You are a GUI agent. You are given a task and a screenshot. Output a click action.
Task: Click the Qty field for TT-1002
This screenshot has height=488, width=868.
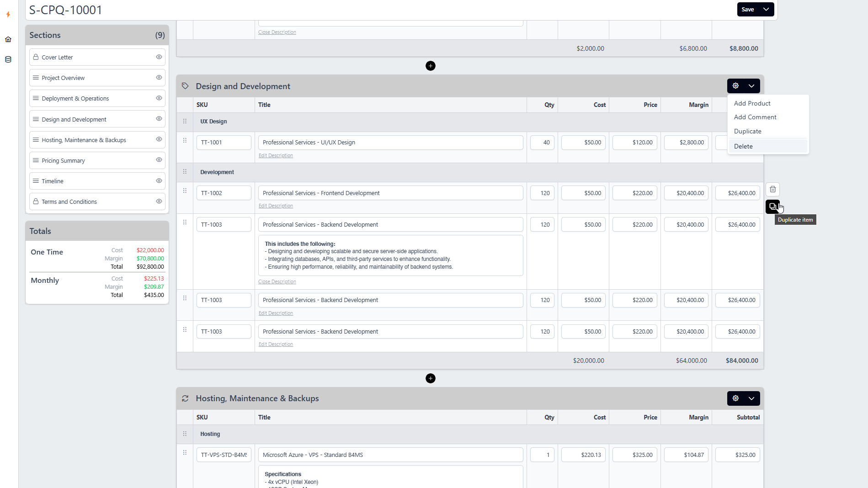(542, 193)
